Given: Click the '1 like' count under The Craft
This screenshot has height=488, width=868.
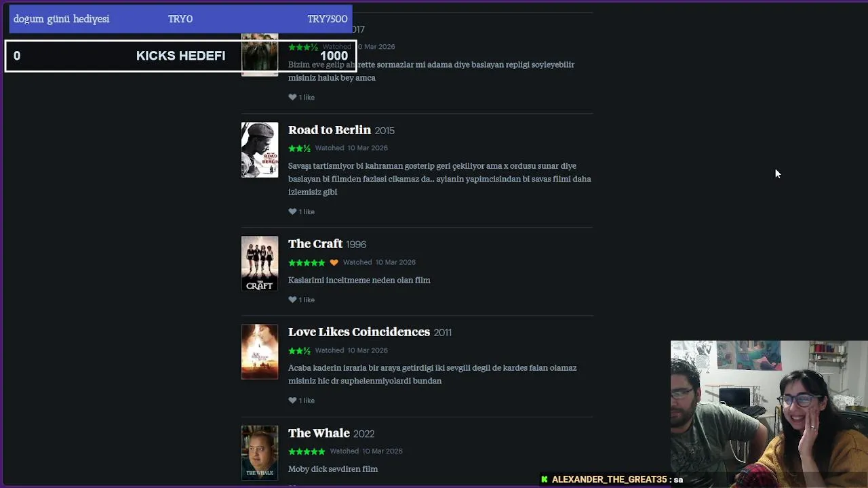Looking at the screenshot, I should [307, 300].
